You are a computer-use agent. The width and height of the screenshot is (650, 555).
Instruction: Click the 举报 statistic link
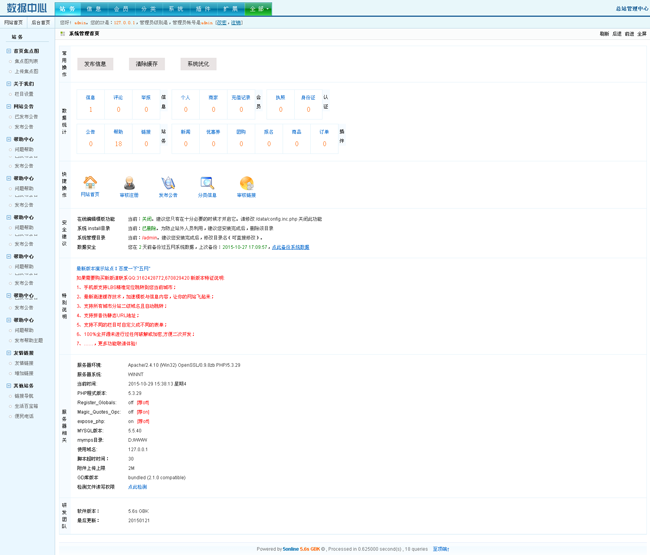pyautogui.click(x=146, y=97)
